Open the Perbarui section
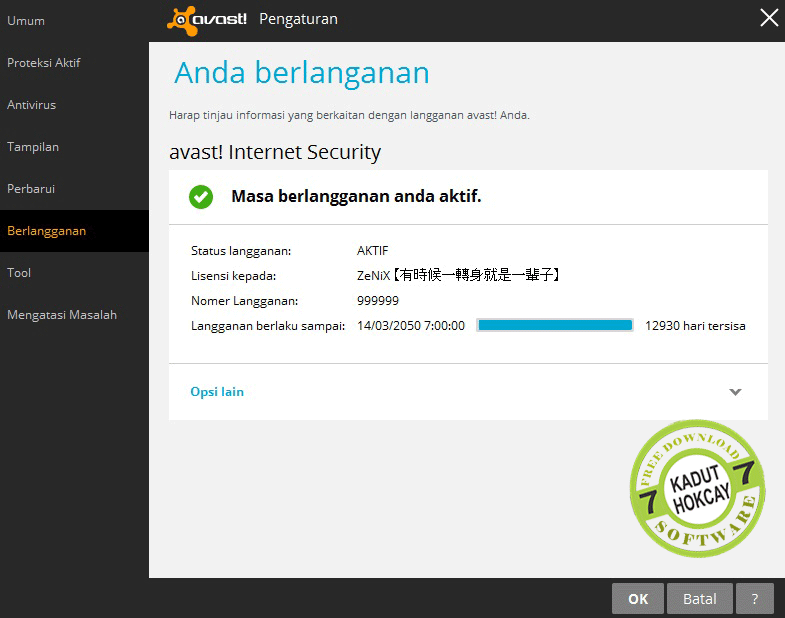The width and height of the screenshot is (785, 618). [74, 189]
